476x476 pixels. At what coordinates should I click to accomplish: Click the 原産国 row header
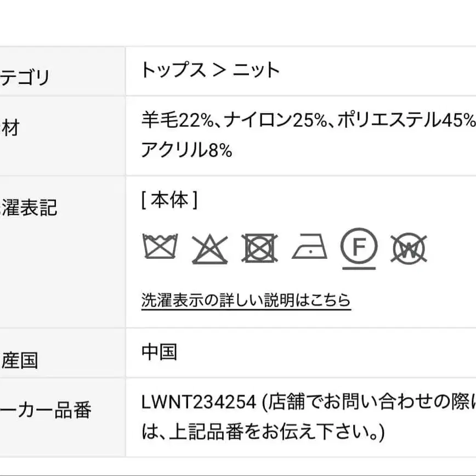click(19, 360)
